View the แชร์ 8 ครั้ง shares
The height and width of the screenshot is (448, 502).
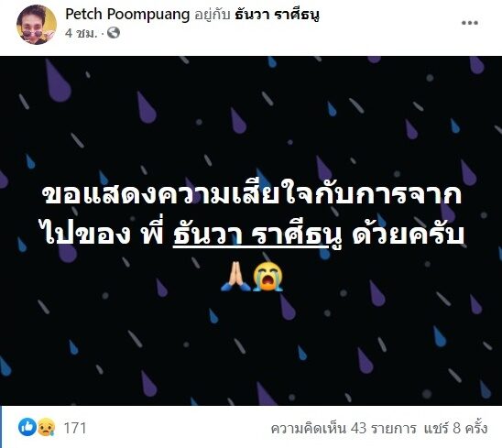(455, 428)
